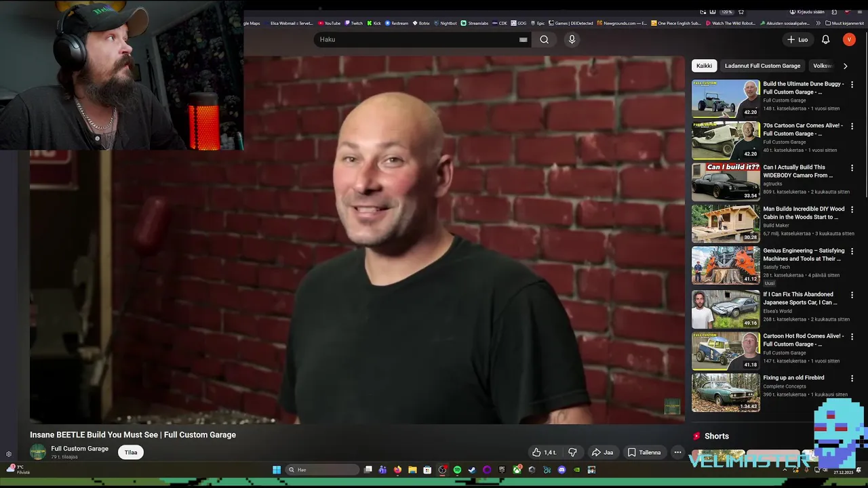Image resolution: width=868 pixels, height=488 pixels.
Task: Click the Full Custom Garage channel avatar
Action: point(38,451)
